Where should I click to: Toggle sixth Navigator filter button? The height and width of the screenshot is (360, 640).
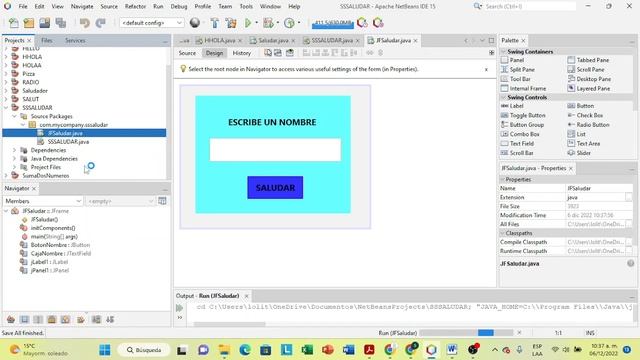tap(80, 319)
